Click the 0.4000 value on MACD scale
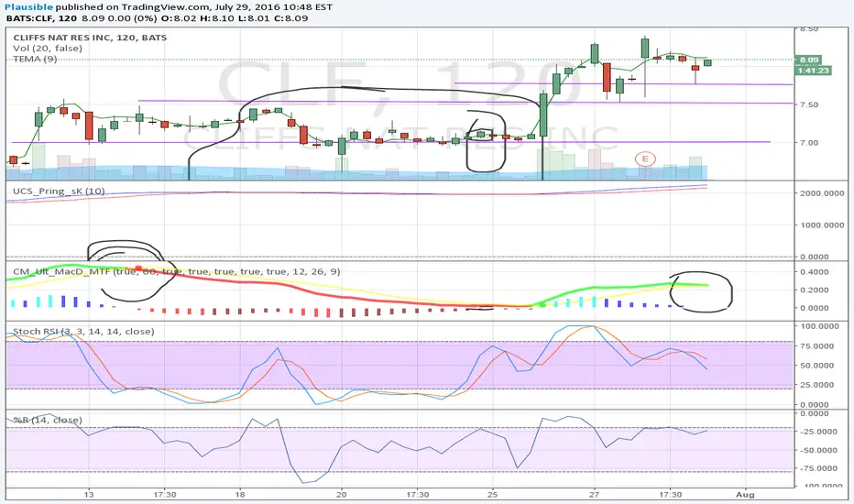 815,272
